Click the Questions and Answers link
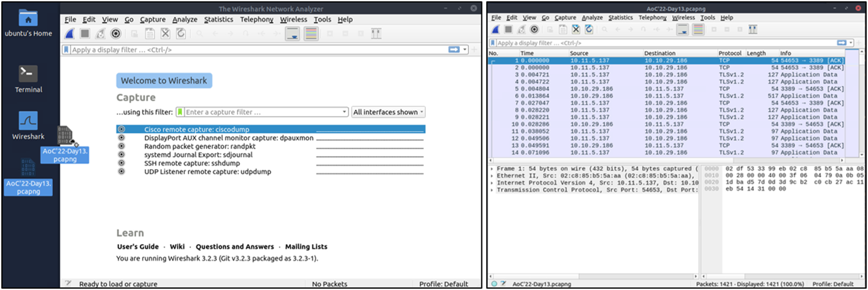Image resolution: width=868 pixels, height=290 pixels. point(234,247)
